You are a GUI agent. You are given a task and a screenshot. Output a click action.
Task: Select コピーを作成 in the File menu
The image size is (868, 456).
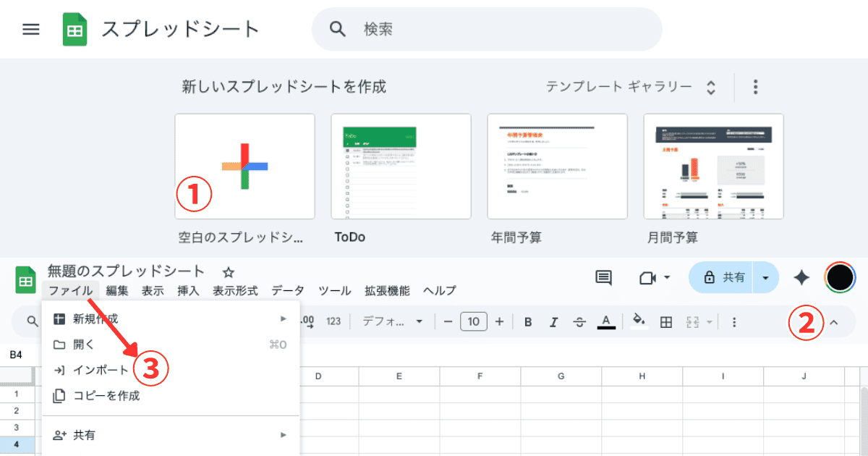point(171,396)
